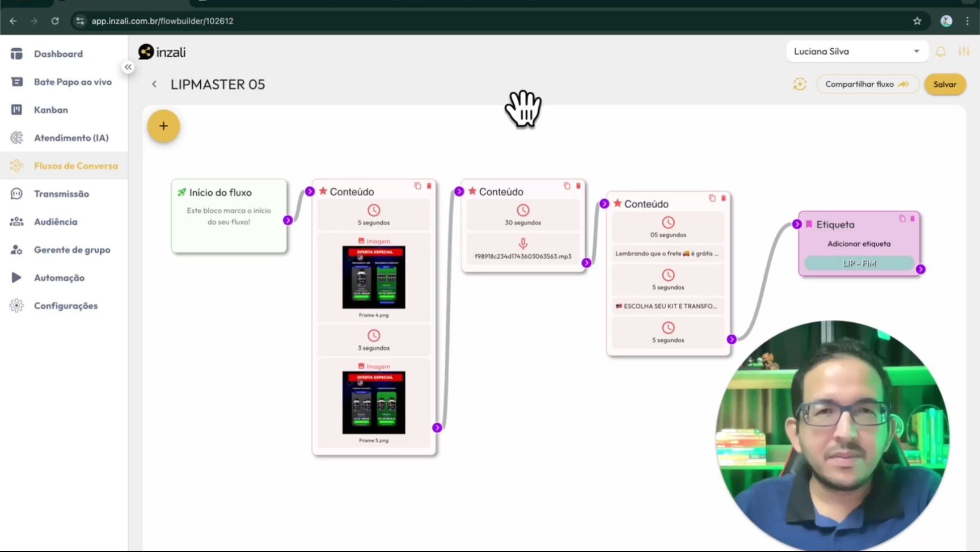
Task: Click the browser address bar URL
Action: (162, 21)
